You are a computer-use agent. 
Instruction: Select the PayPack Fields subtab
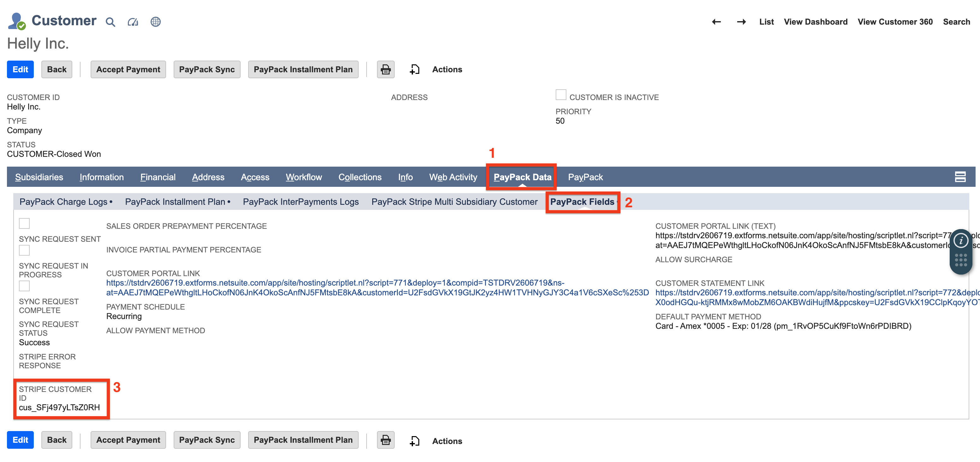(x=582, y=202)
